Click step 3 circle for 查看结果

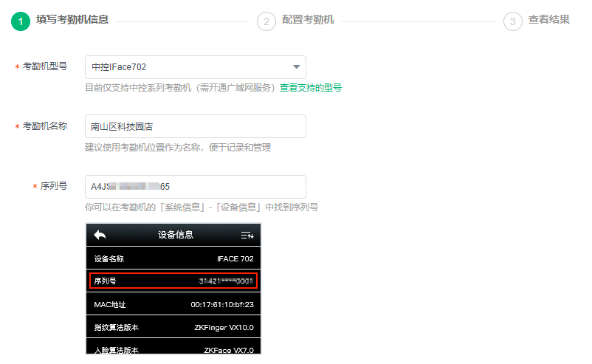[x=513, y=21]
